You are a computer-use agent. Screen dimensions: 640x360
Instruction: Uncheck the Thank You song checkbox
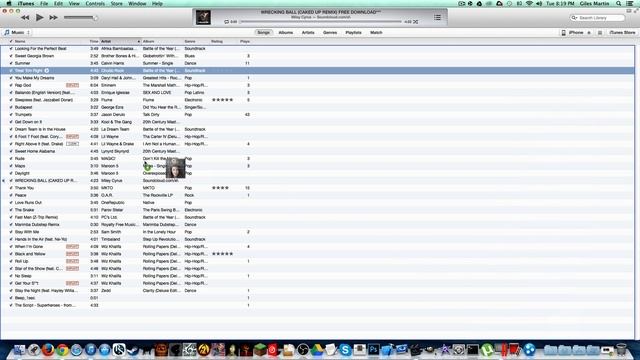point(11,188)
